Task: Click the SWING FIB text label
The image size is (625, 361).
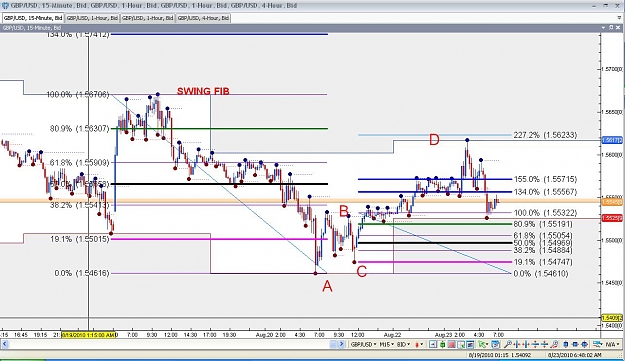Action: [x=203, y=91]
